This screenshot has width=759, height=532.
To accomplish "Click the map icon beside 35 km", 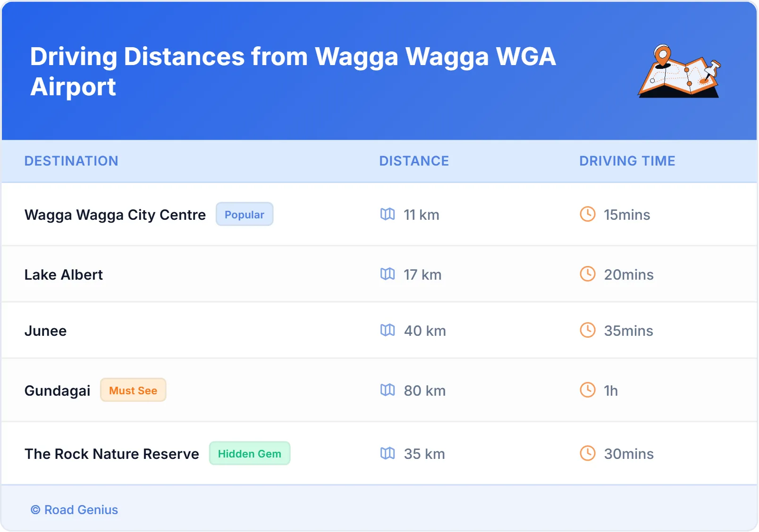I will pos(388,453).
